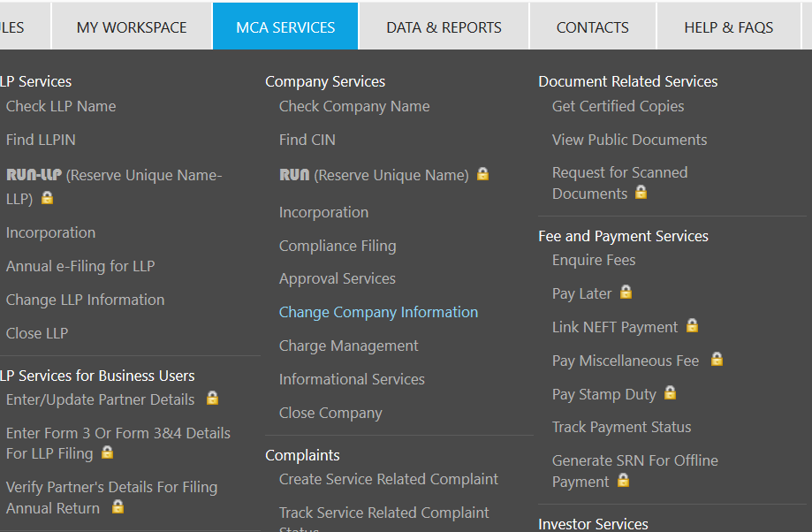The width and height of the screenshot is (812, 532).
Task: Open Pay Later link
Action: pos(581,293)
